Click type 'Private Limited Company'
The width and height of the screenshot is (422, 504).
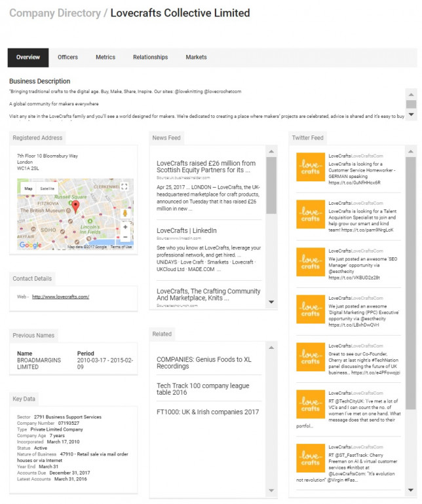[x=56, y=429]
